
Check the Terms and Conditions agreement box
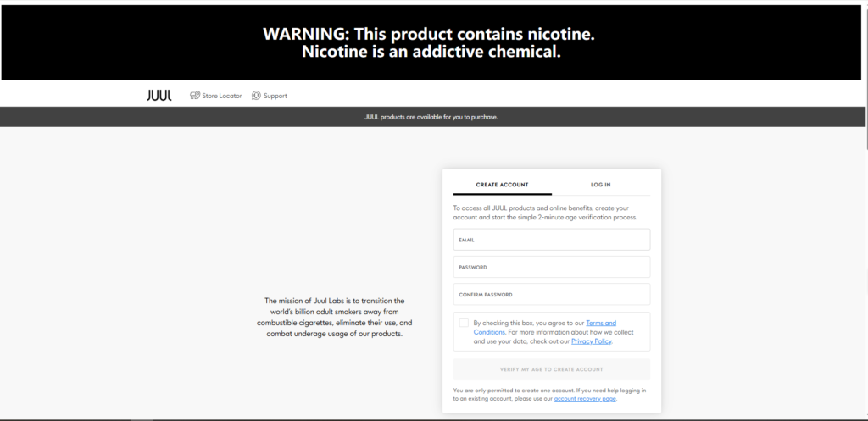tap(464, 323)
